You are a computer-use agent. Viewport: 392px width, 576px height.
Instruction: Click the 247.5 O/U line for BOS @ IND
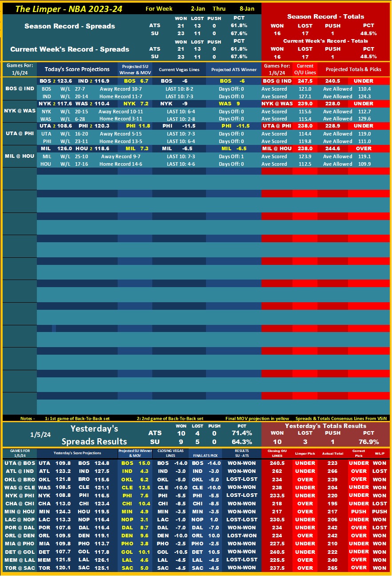(305, 81)
